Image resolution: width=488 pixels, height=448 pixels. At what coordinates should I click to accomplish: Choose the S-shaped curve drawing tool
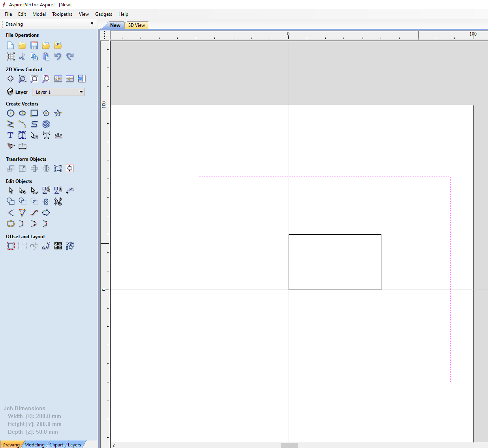pos(34,124)
